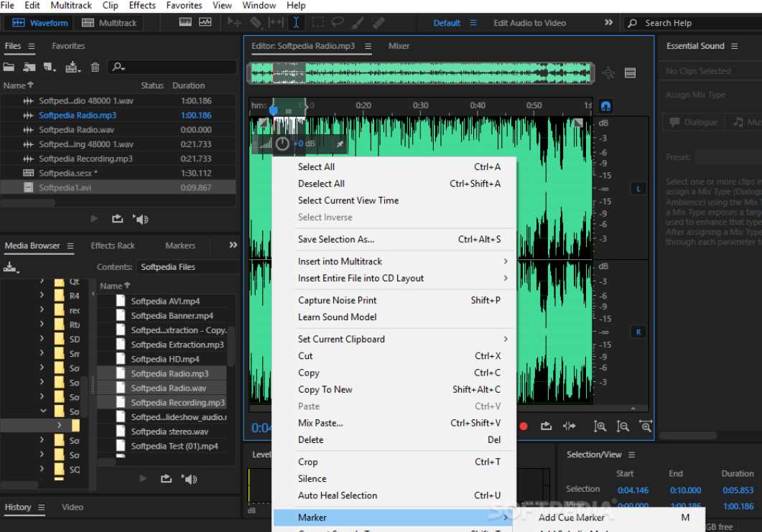This screenshot has width=762, height=532.
Task: Collapse the expanded So folder in tree
Action: [44, 411]
